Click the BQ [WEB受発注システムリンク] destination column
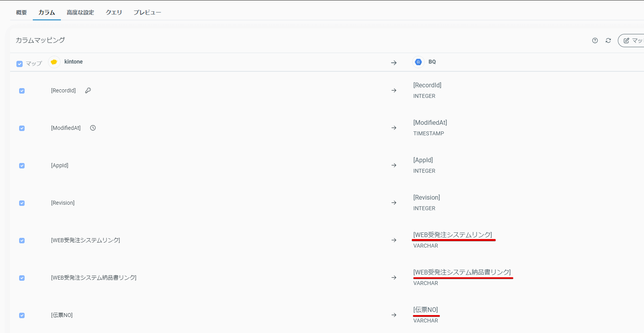The image size is (644, 333). click(x=453, y=235)
